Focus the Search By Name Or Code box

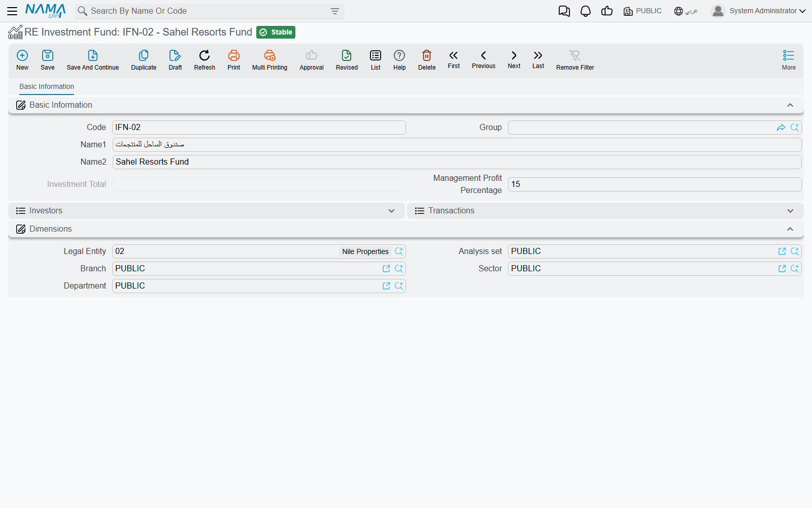(x=208, y=11)
